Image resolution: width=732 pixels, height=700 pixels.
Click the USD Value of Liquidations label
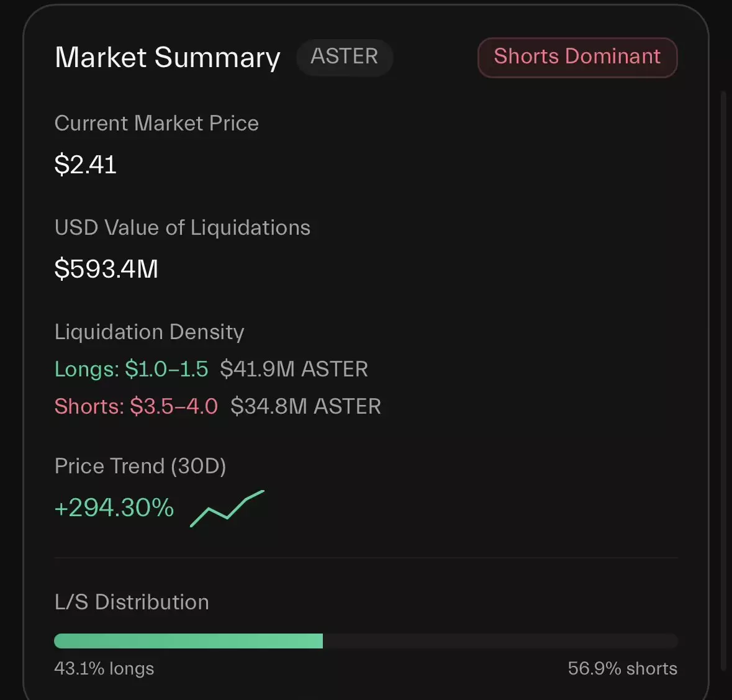(183, 227)
